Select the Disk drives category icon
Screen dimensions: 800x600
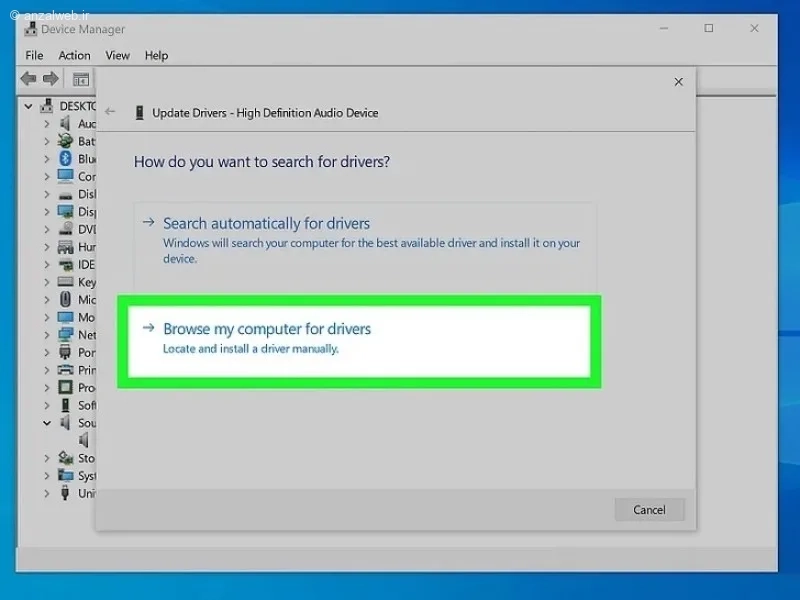click(x=65, y=195)
